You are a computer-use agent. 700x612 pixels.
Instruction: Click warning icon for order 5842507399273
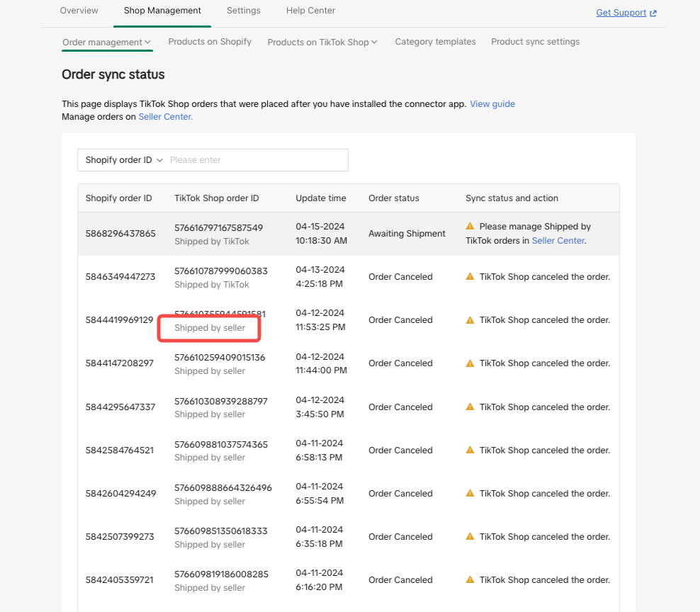pos(470,536)
